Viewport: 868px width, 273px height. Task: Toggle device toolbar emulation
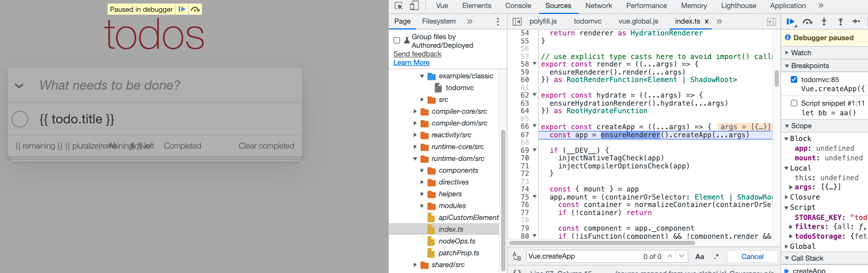[x=414, y=6]
